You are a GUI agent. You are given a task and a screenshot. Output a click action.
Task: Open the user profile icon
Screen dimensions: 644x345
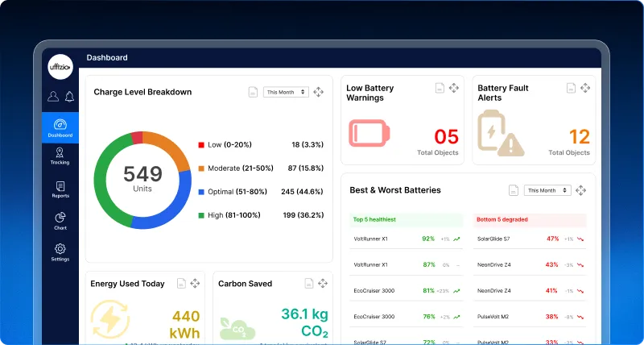pyautogui.click(x=53, y=96)
